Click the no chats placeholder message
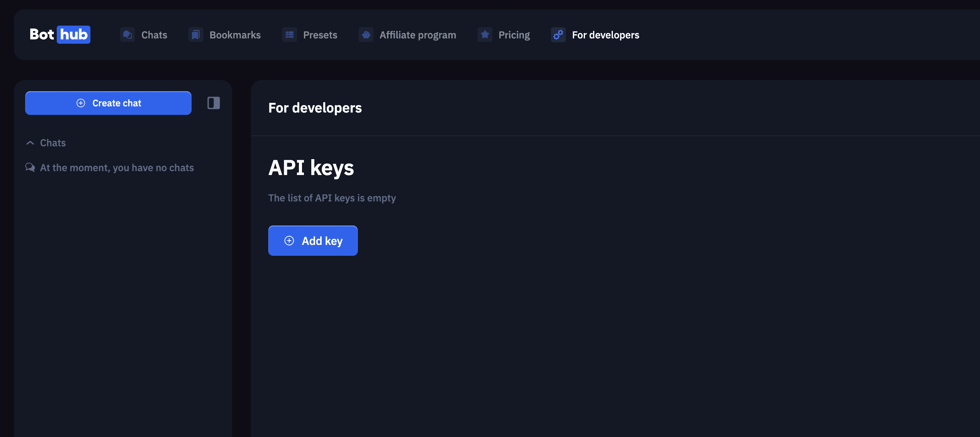Viewport: 980px width, 437px height. point(117,168)
